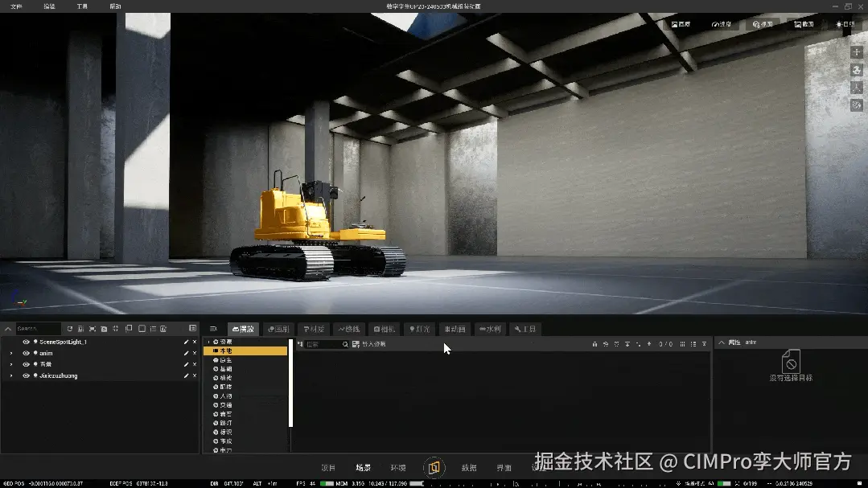
Task: Open the 工具 utilities panel
Action: (x=525, y=329)
